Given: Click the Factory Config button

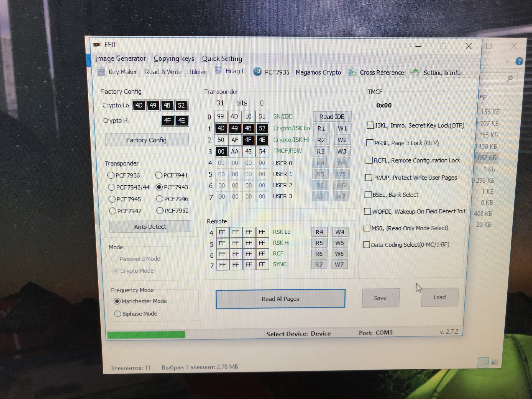Looking at the screenshot, I should [147, 140].
